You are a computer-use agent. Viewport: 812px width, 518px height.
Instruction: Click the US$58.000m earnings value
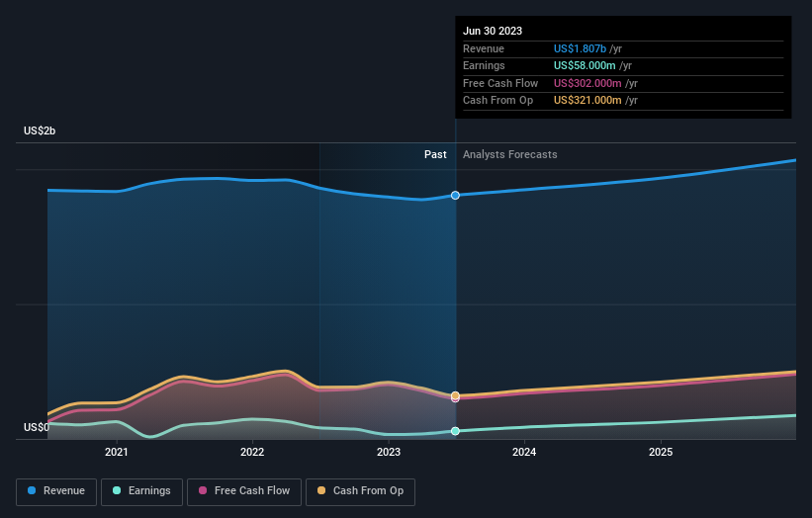(585, 65)
